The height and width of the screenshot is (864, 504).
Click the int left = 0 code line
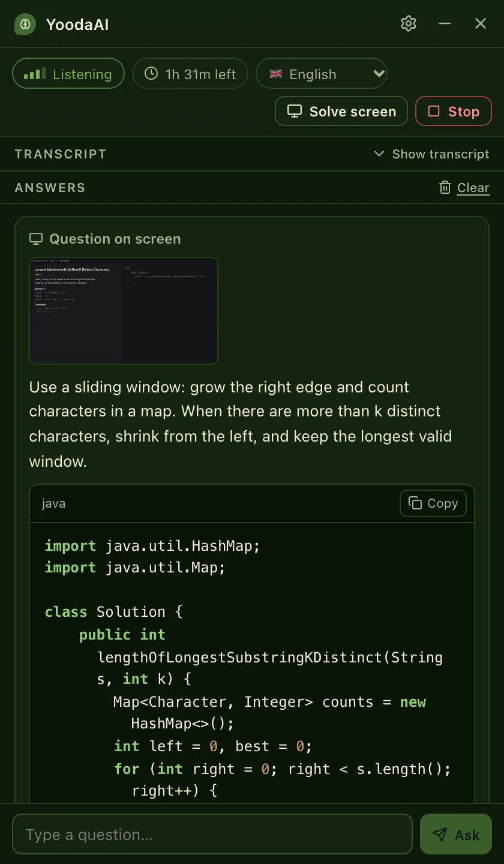pyautogui.click(x=214, y=746)
